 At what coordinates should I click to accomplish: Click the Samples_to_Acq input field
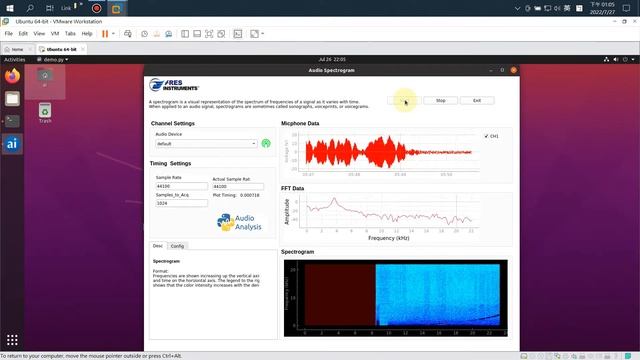pos(181,203)
